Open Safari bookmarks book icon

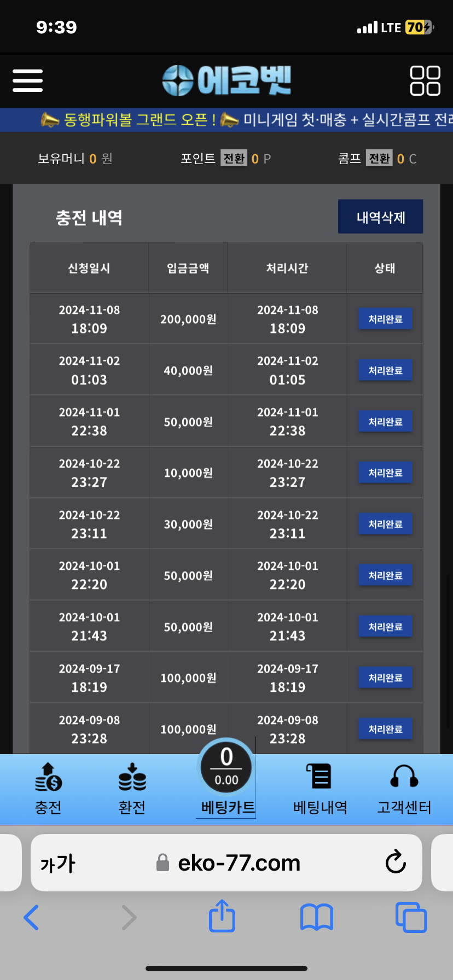click(316, 917)
